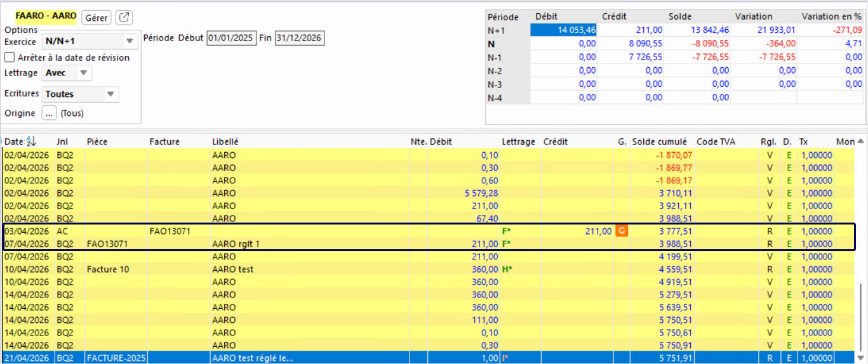Click the H* lettrage code

click(x=507, y=270)
